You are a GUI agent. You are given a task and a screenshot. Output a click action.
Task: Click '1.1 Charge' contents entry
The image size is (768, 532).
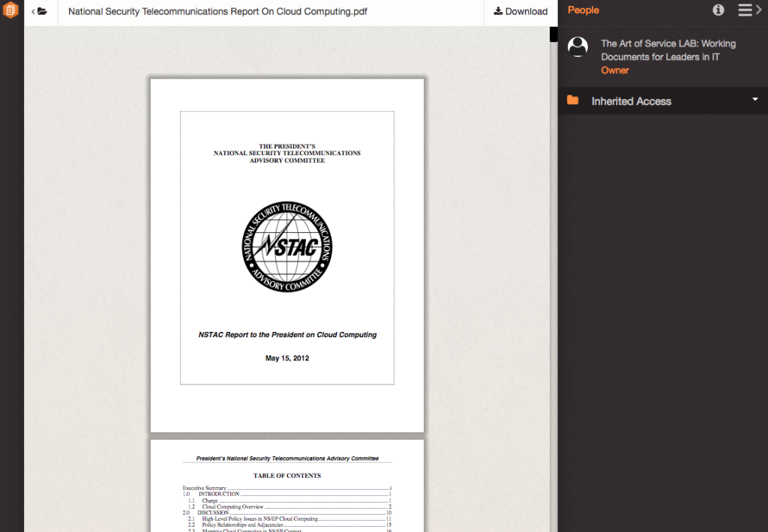pyautogui.click(x=290, y=501)
